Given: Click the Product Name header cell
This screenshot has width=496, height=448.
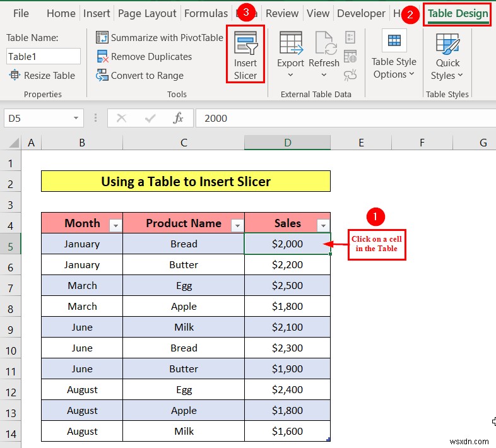Looking at the screenshot, I should point(184,223).
